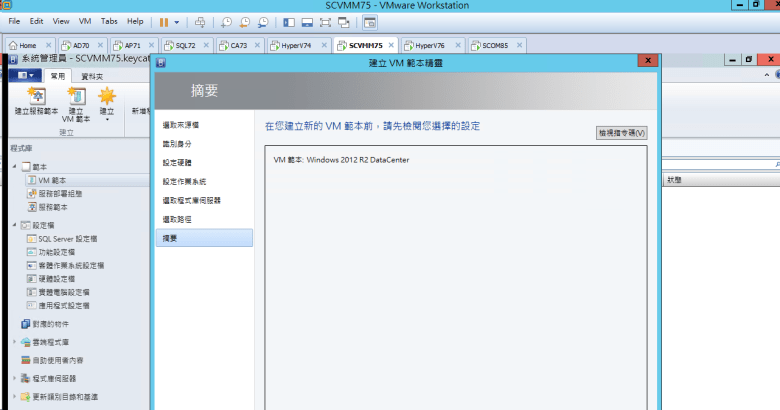Click the Send Ctrl+Alt+Del toolbar icon

point(200,21)
